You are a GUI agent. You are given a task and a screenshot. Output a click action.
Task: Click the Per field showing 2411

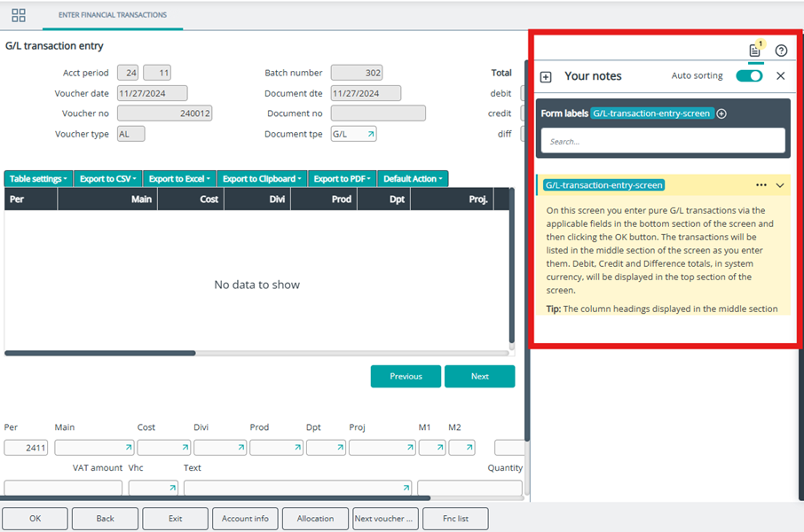(x=26, y=448)
